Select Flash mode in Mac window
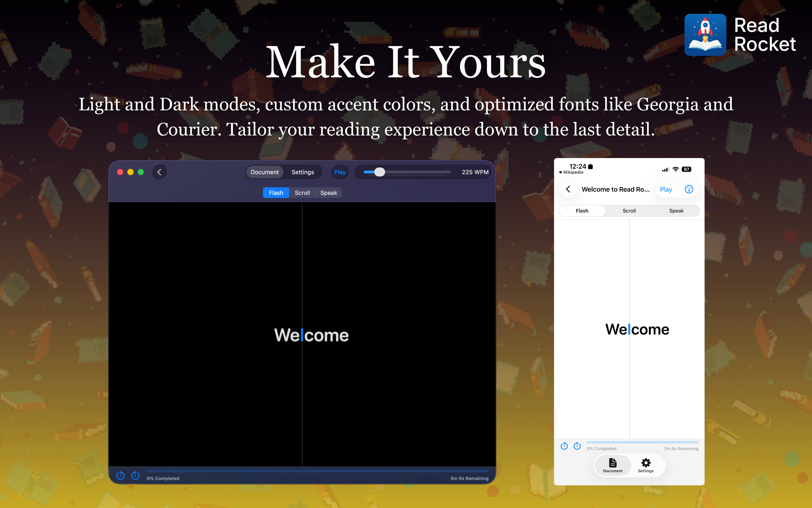 point(276,193)
